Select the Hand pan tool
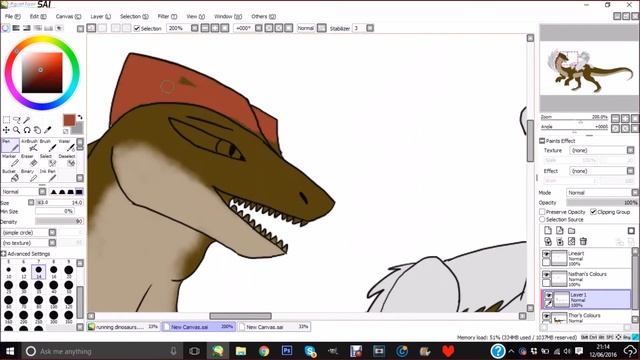Viewport: 640px width, 360px height. click(37, 130)
